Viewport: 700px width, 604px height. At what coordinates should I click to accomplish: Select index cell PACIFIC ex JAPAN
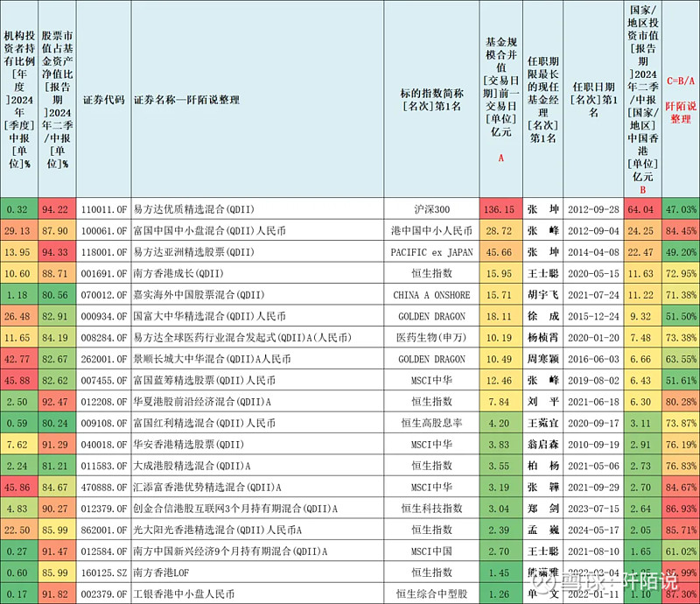pyautogui.click(x=431, y=252)
